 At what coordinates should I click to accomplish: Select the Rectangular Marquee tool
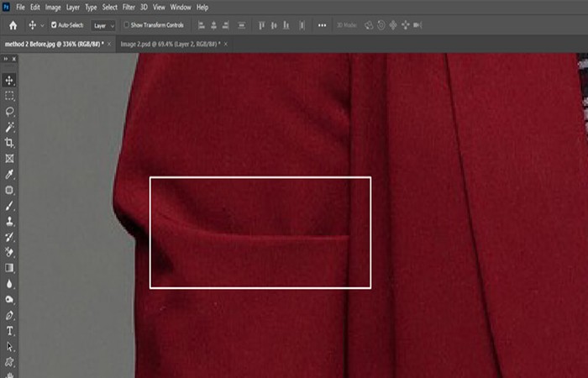pos(9,96)
